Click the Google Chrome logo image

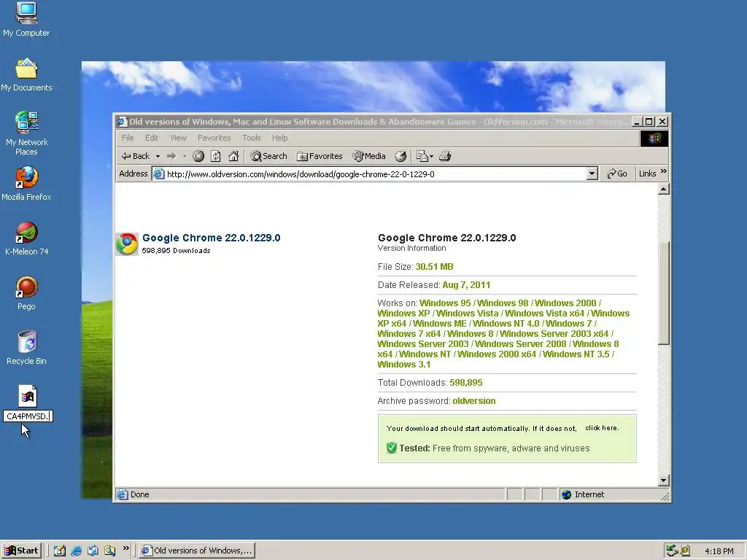pos(127,244)
